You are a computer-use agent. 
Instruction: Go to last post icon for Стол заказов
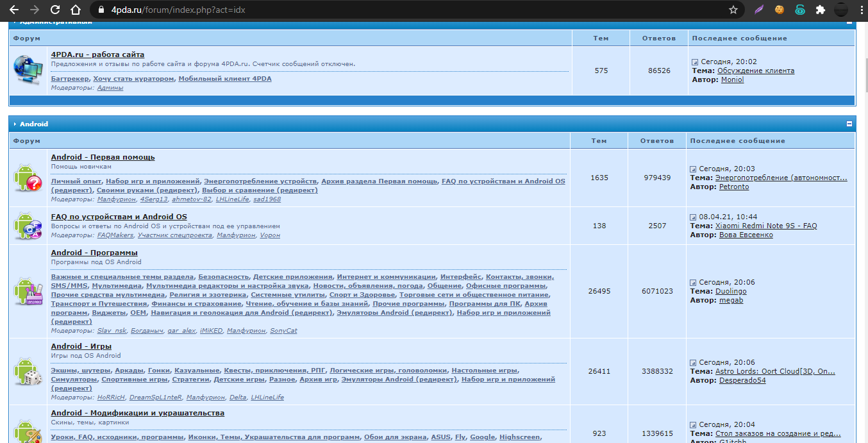[x=693, y=424]
